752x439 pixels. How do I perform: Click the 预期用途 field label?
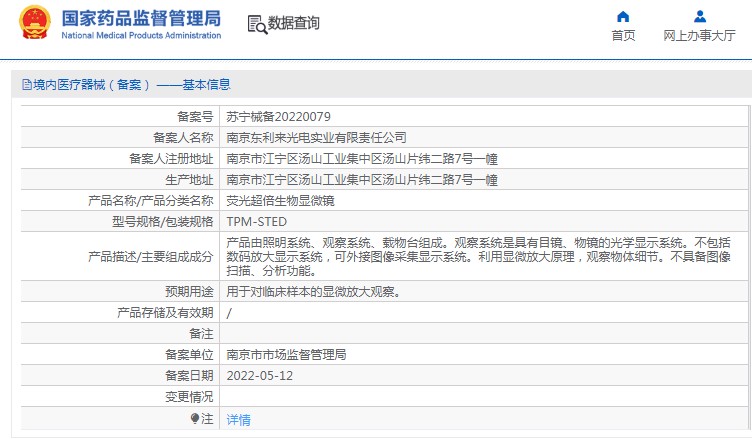(189, 292)
